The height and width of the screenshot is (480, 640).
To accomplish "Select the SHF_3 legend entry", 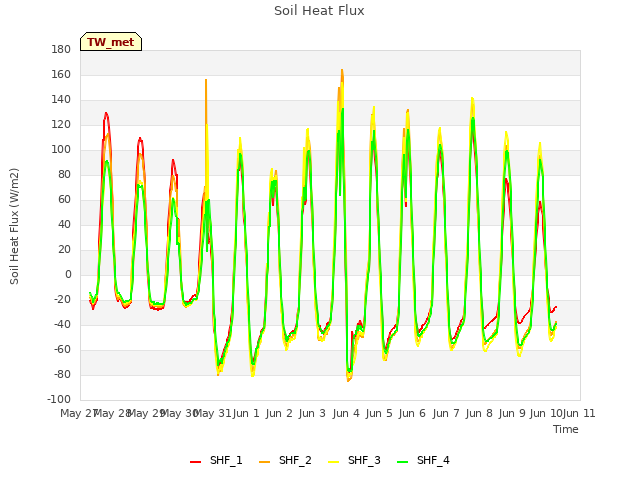I will click(354, 460).
